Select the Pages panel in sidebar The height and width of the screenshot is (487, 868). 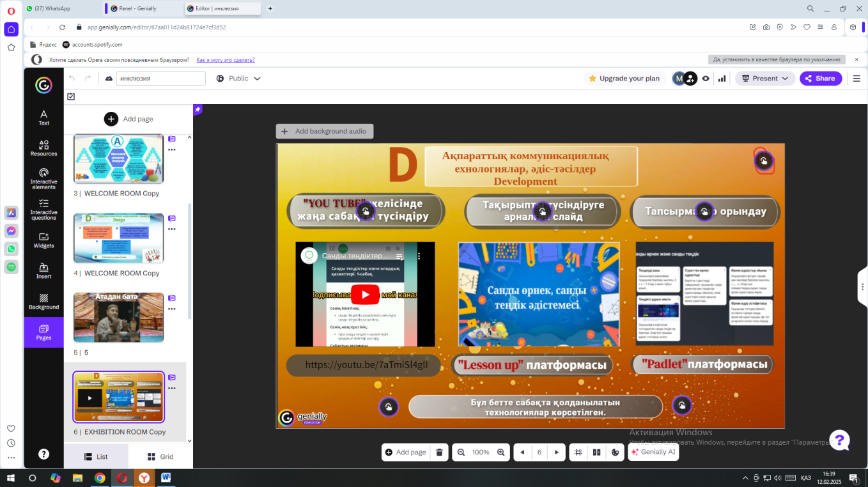pyautogui.click(x=43, y=332)
